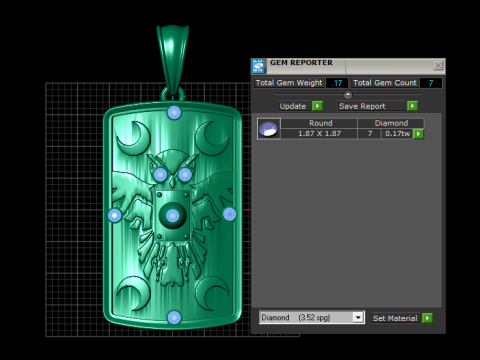
Task: Click the Diamond cell in gem table
Action: 391,123
